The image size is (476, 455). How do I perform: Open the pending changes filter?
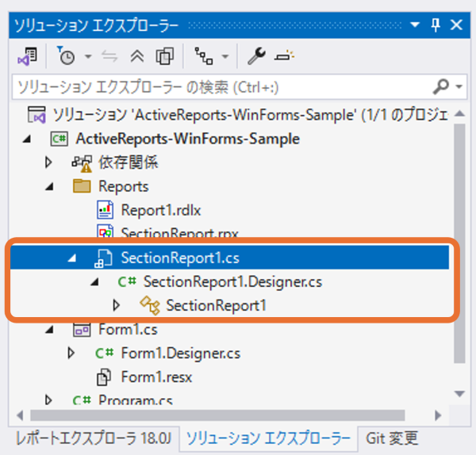[x=66, y=55]
